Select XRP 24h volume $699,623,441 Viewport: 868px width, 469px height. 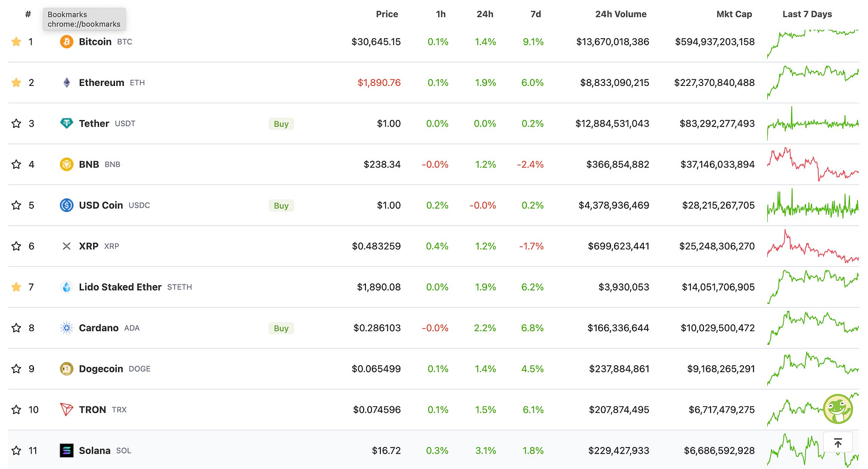pyautogui.click(x=618, y=246)
